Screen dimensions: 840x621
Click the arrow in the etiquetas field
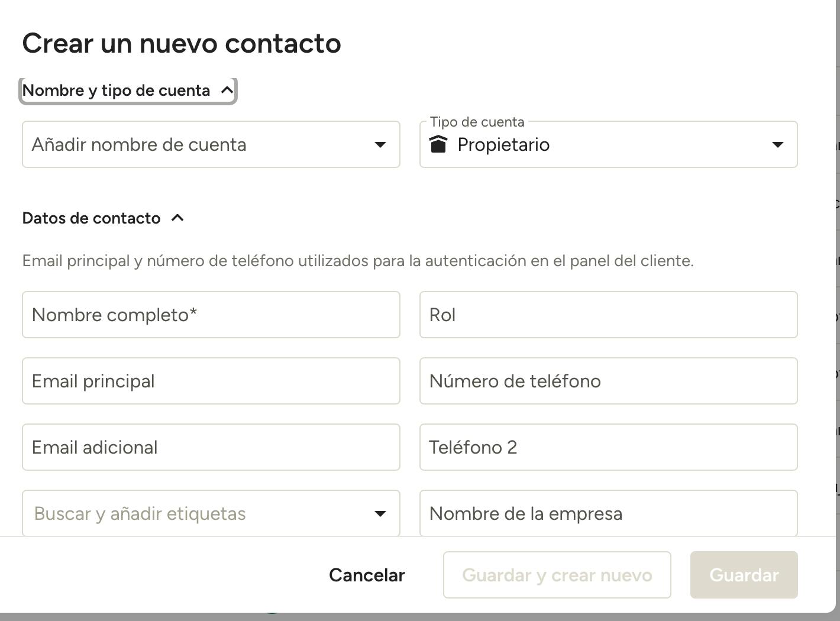(380, 514)
